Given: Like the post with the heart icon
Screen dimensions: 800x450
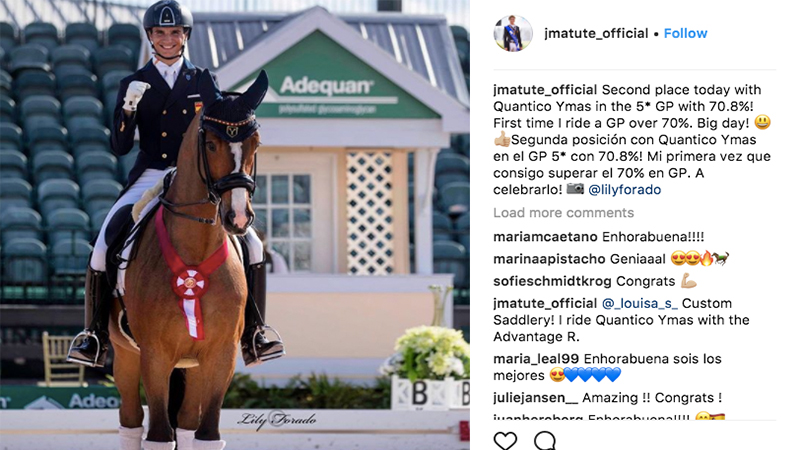Looking at the screenshot, I should [505, 440].
